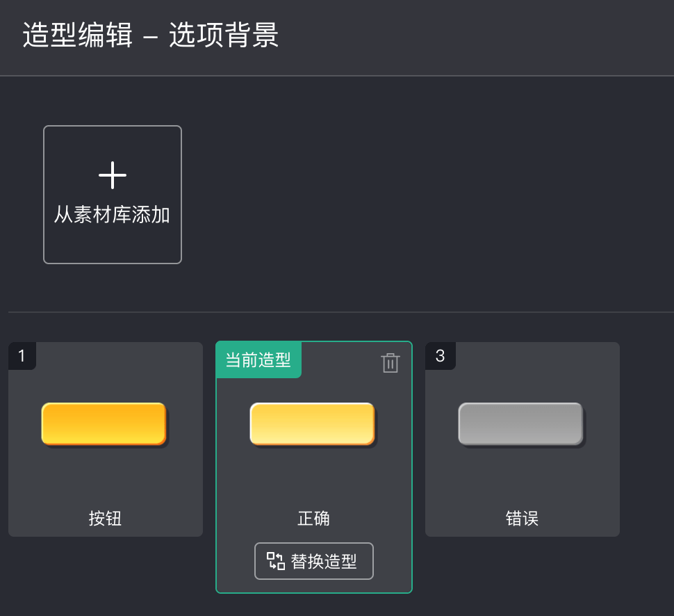Click the 造型编辑 – 选项背景 title
The width and height of the screenshot is (674, 616).
click(150, 35)
